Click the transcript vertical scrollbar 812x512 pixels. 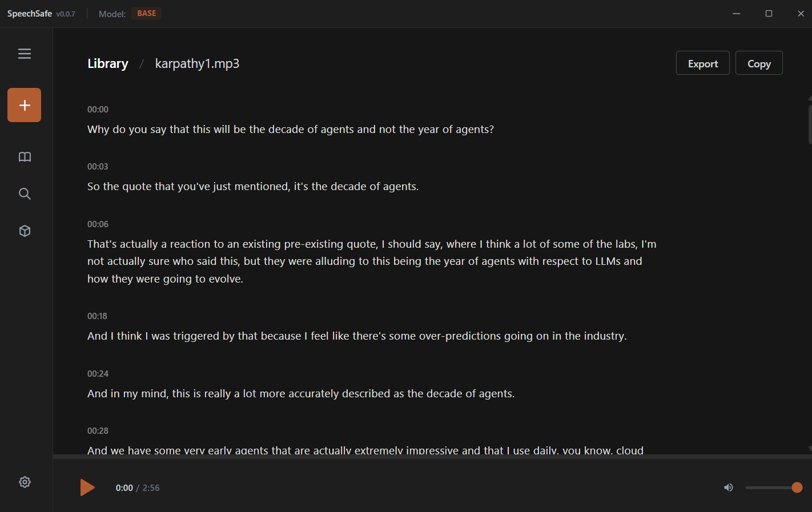coord(810,126)
